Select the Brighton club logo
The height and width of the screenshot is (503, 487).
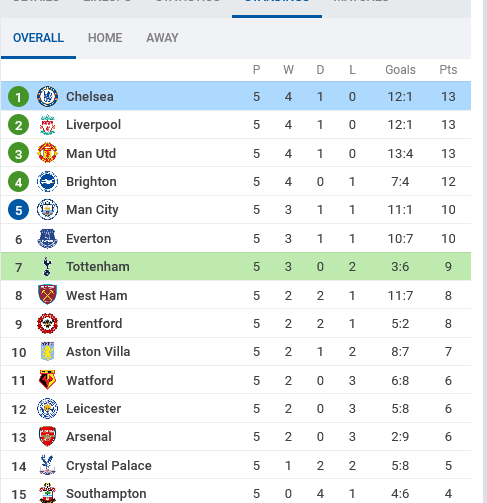(47, 182)
